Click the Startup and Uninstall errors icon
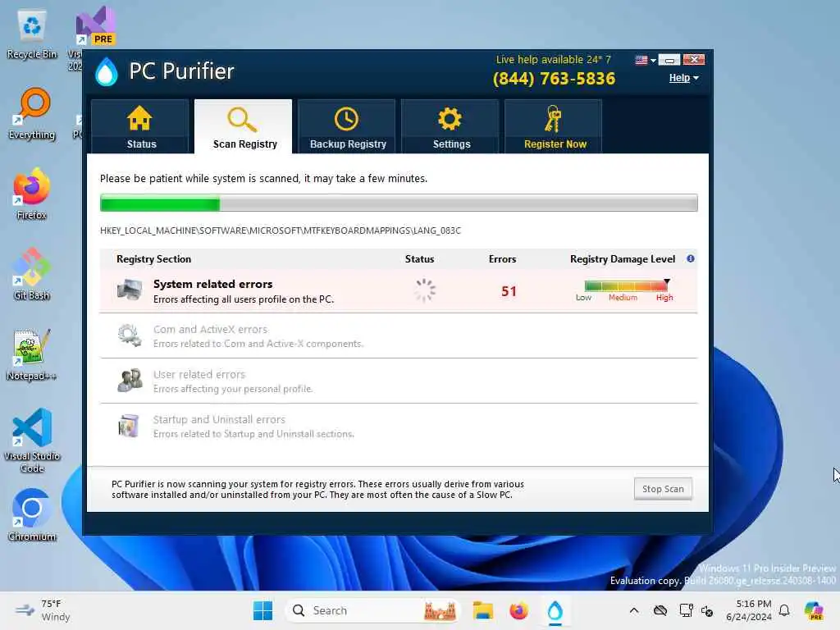 (x=129, y=426)
